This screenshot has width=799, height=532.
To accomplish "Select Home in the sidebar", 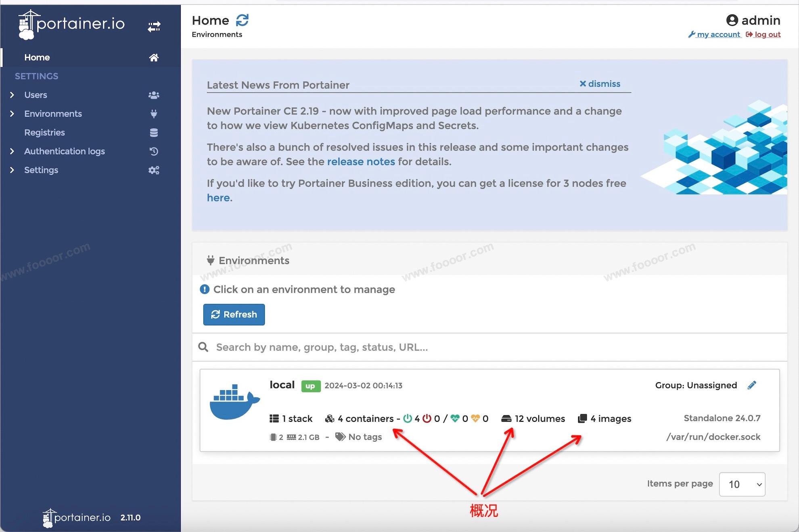I will (x=37, y=57).
